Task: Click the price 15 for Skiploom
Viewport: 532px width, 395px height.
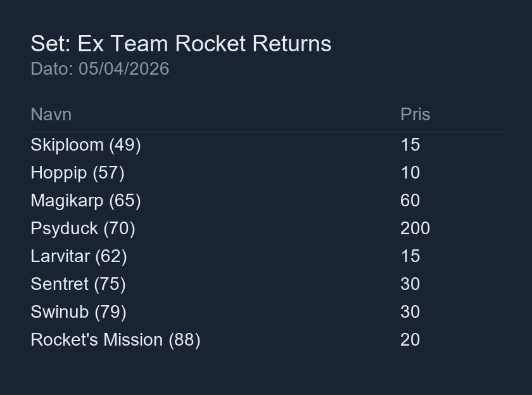Action: [x=410, y=145]
